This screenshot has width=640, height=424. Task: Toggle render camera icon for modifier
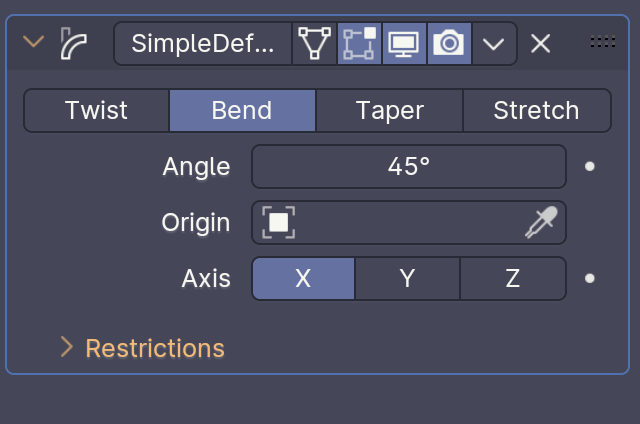click(449, 44)
